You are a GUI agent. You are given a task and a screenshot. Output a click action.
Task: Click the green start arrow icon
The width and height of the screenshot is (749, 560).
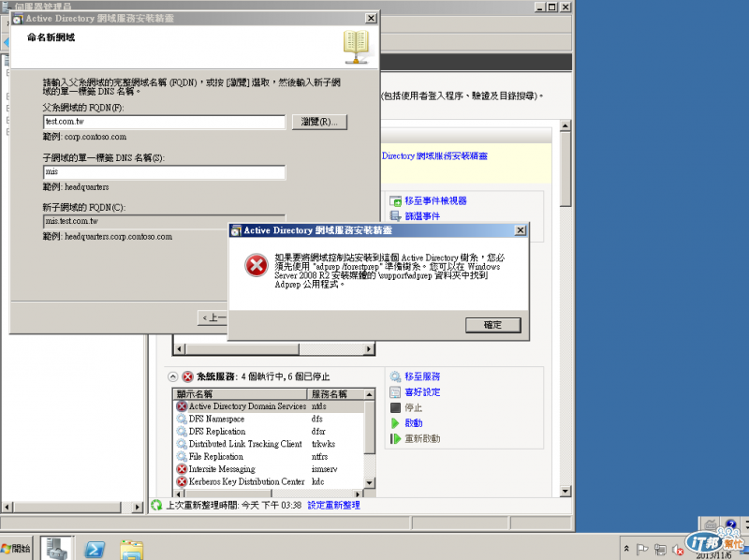(x=394, y=423)
